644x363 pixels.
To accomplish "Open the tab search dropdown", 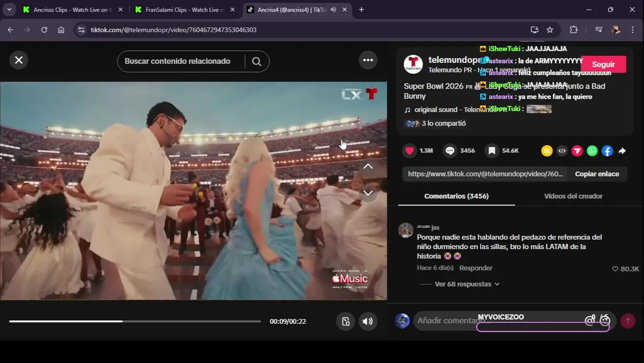I will pyautogui.click(x=9, y=10).
